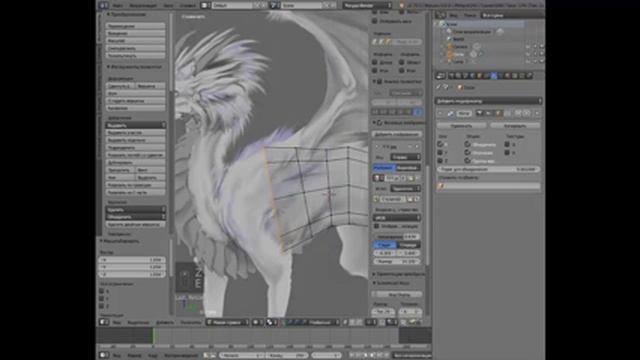
Task: Open the Render menu in the top header
Action: click(x=143, y=5)
